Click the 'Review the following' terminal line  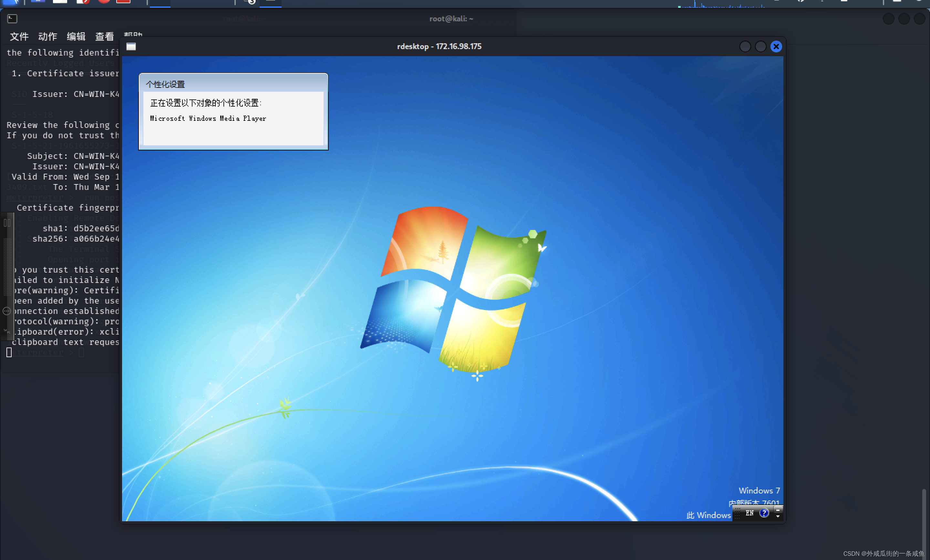point(63,125)
